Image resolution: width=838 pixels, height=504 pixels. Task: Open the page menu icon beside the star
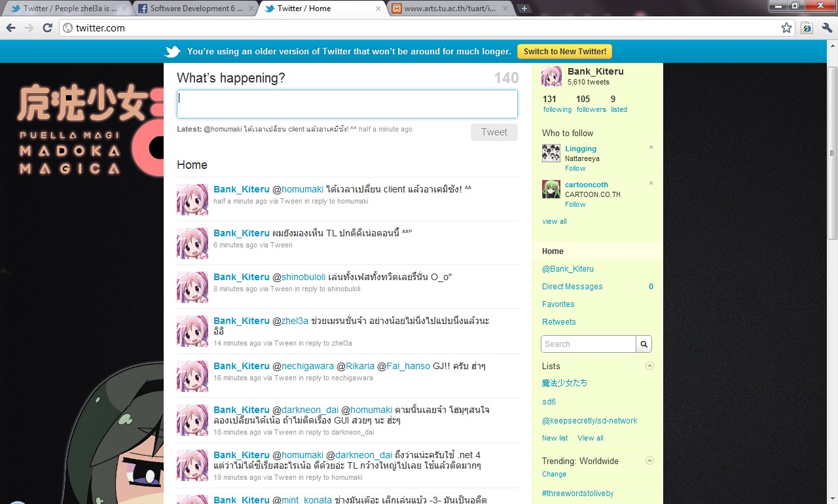tap(807, 28)
